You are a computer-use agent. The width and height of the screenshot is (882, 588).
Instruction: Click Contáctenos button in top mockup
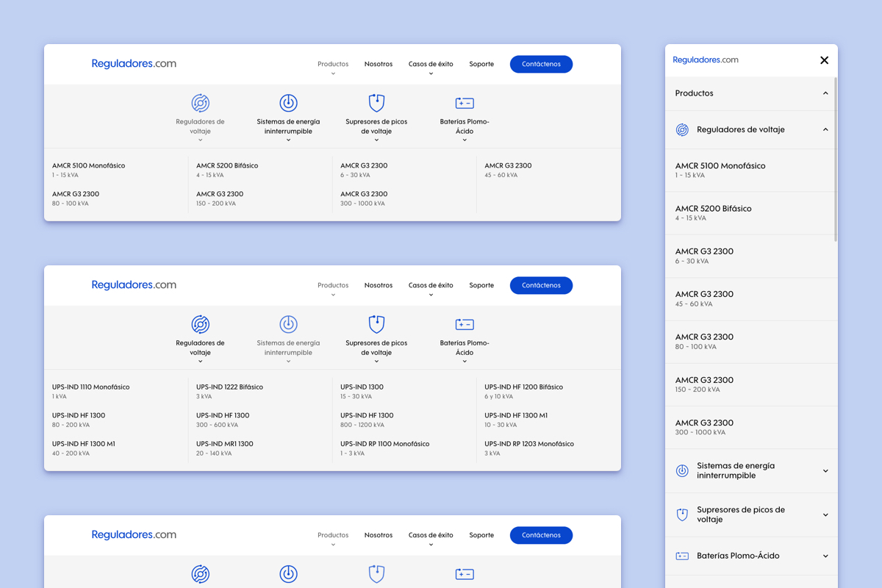pyautogui.click(x=541, y=64)
